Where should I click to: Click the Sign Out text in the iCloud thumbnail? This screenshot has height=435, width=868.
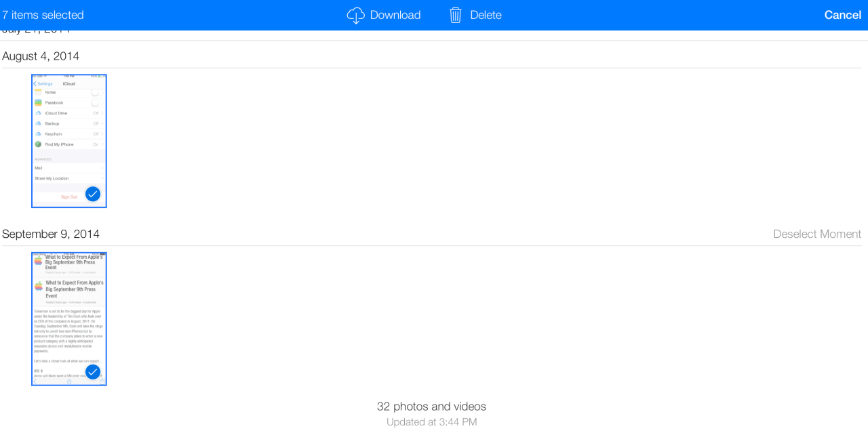coord(69,196)
